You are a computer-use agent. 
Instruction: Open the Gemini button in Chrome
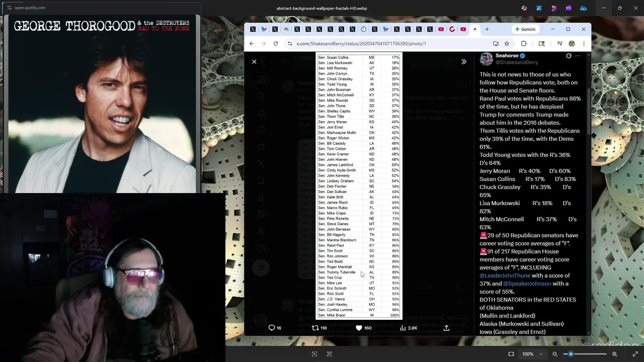[524, 29]
